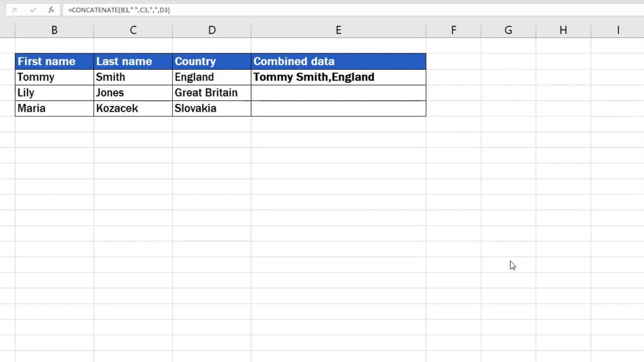
Task: Select the Combined data header cell
Action: [338, 61]
